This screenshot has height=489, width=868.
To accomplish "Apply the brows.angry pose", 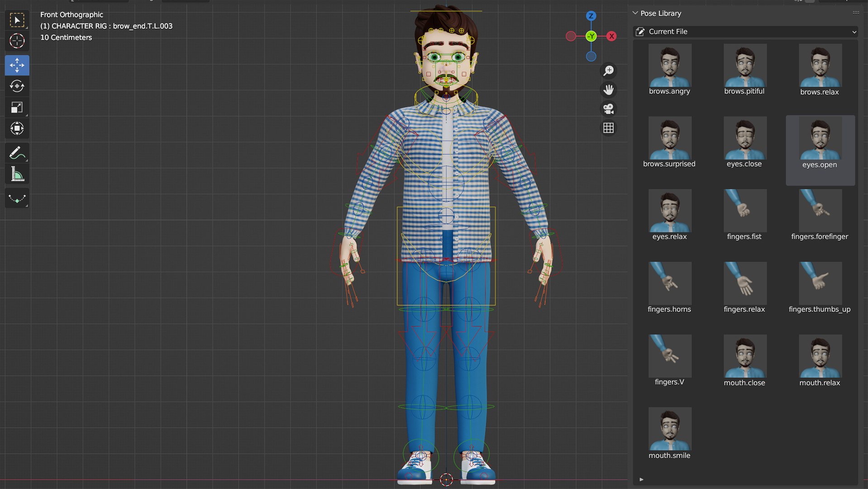I will [x=670, y=70].
